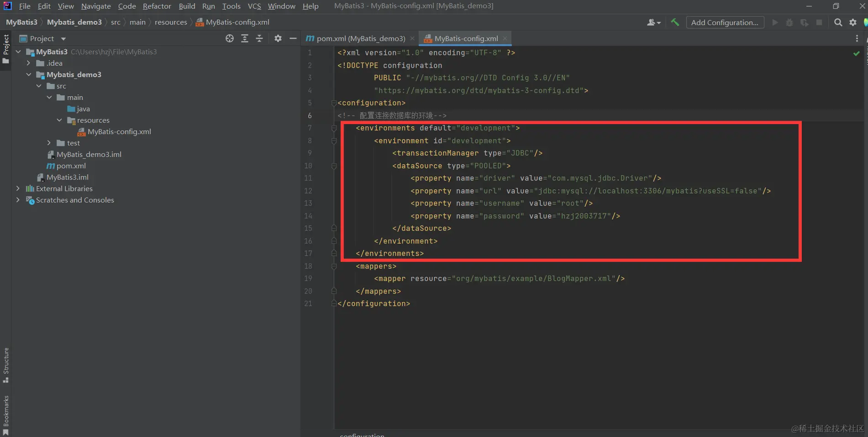Click resources breadcrumb in navigation bar
The width and height of the screenshot is (868, 437).
coord(171,22)
